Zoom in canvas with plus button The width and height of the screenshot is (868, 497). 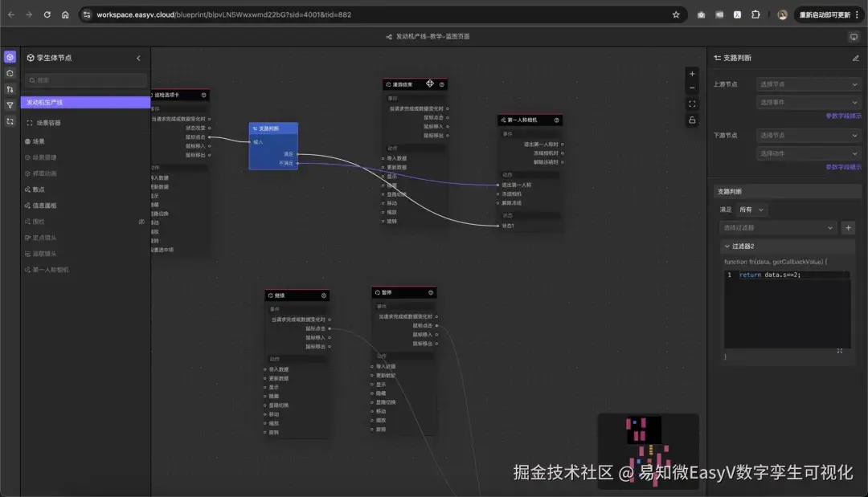[x=692, y=74]
